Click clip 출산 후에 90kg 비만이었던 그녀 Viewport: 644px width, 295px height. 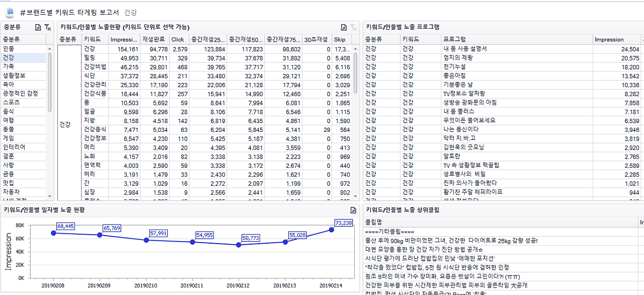coord(501,241)
